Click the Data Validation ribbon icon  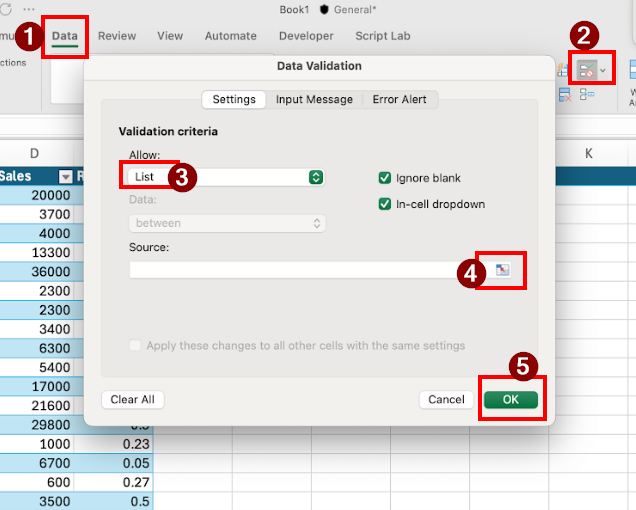point(587,71)
